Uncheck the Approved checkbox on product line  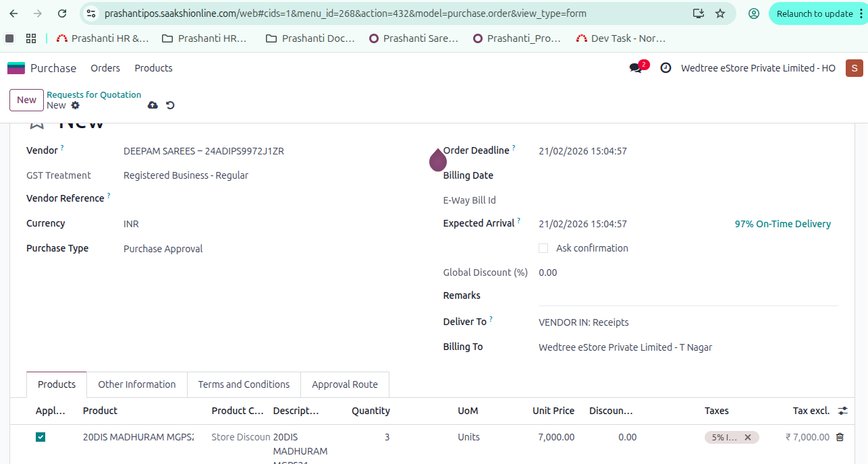(x=40, y=437)
